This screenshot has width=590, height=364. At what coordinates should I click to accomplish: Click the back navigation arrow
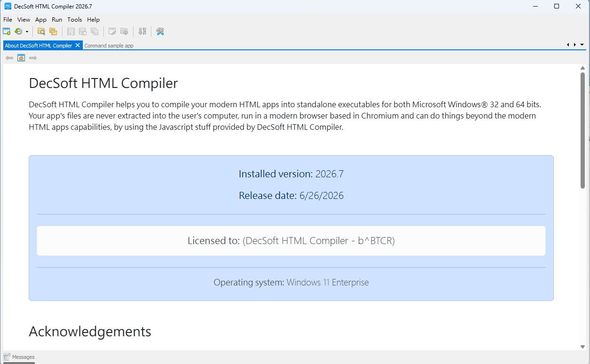click(9, 58)
